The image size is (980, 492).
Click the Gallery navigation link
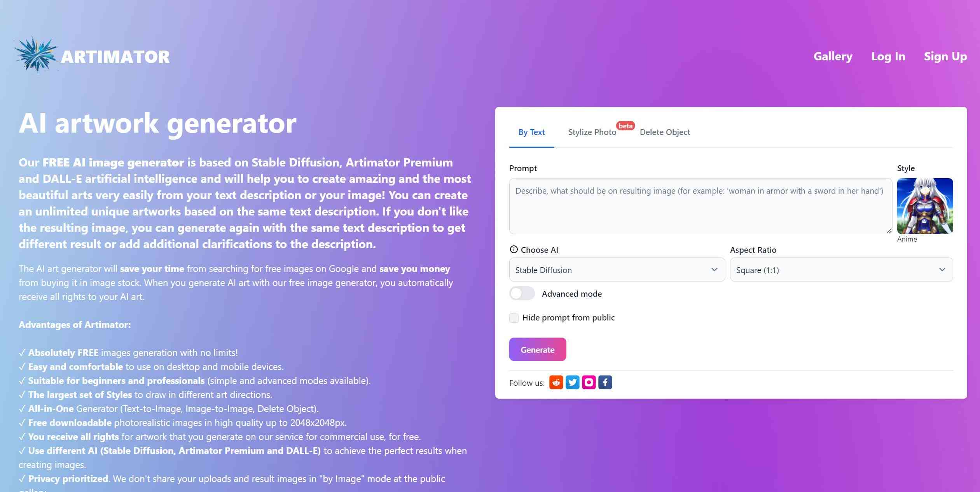tap(833, 56)
